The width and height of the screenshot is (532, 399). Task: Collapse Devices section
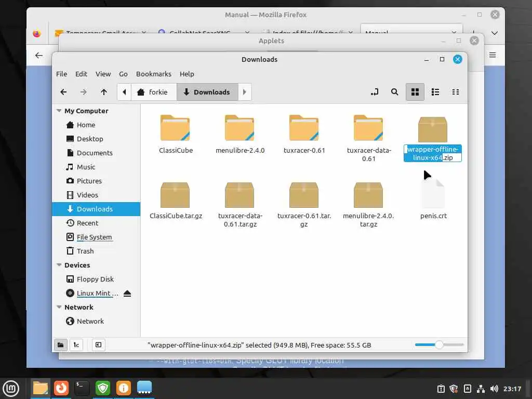(x=59, y=265)
